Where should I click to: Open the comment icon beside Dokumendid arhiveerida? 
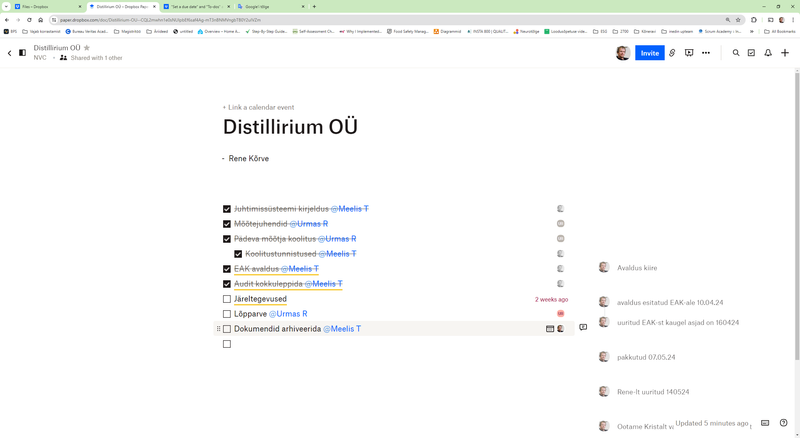pos(583,328)
